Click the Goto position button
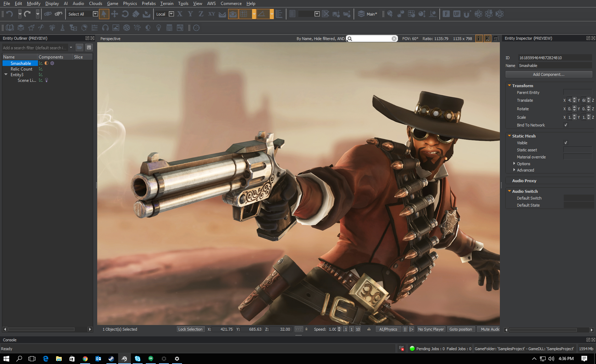 (461, 329)
